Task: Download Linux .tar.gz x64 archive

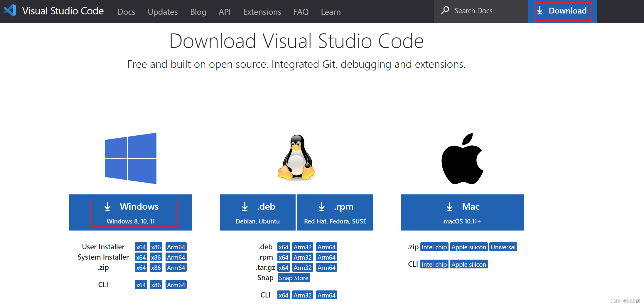Action: [x=284, y=268]
